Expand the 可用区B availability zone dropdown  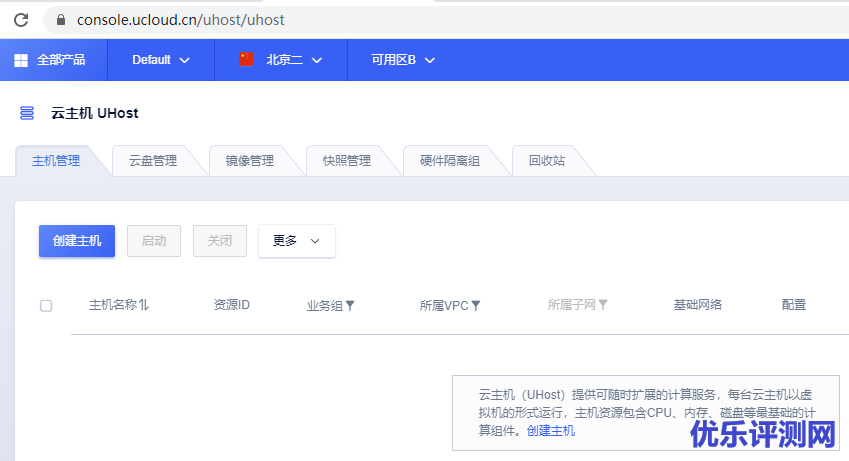pyautogui.click(x=403, y=60)
